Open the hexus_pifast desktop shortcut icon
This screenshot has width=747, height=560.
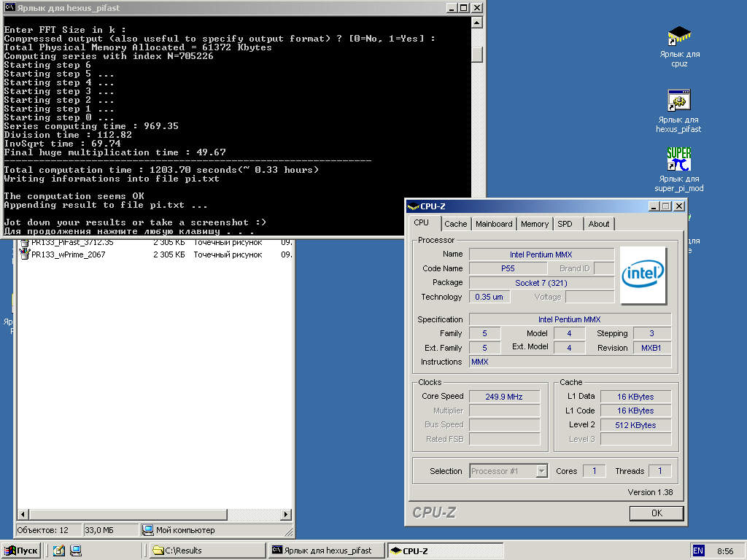[x=679, y=101]
